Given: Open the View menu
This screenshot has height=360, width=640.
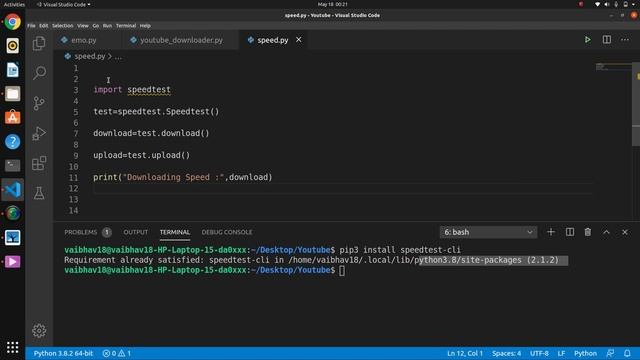Looking at the screenshot, I should 82,25.
